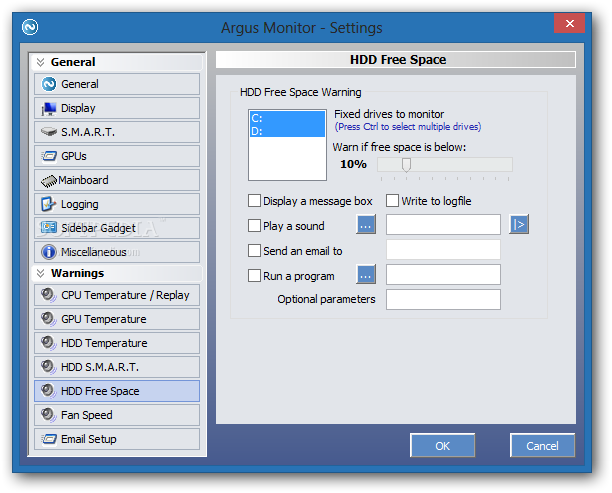This screenshot has height=493, width=612.
Task: Open Email Setup page
Action: click(x=117, y=439)
